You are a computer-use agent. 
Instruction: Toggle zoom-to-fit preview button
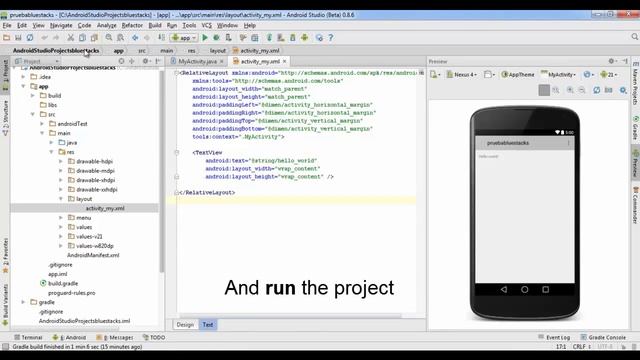point(544,90)
